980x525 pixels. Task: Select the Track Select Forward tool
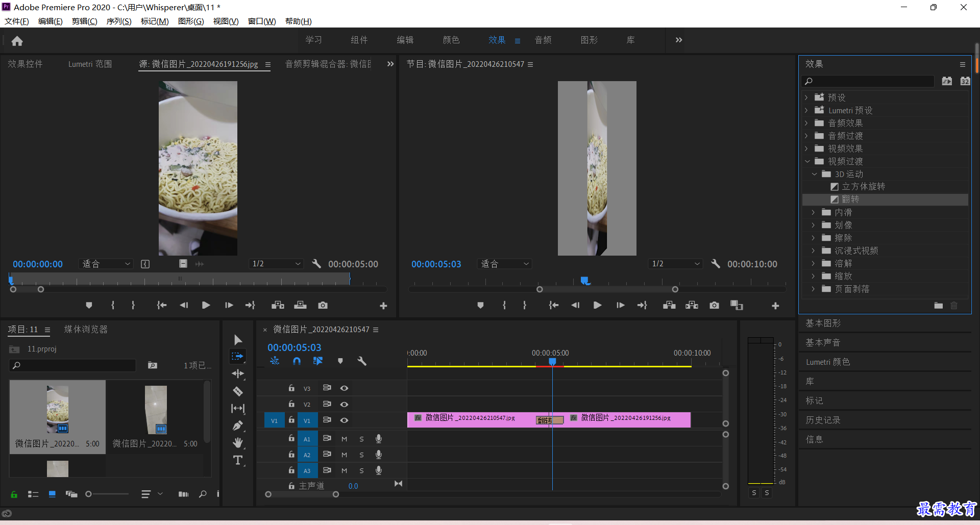click(x=238, y=356)
